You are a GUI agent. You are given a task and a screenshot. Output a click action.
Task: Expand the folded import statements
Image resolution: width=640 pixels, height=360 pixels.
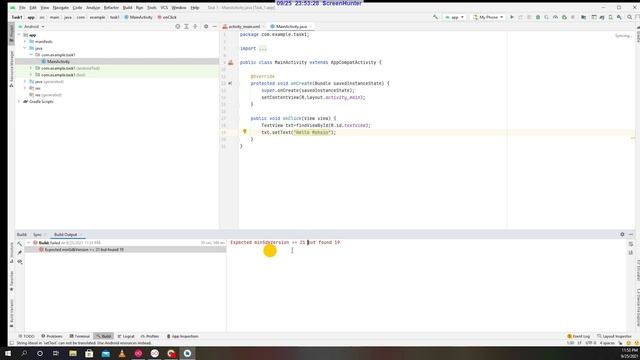(x=262, y=48)
